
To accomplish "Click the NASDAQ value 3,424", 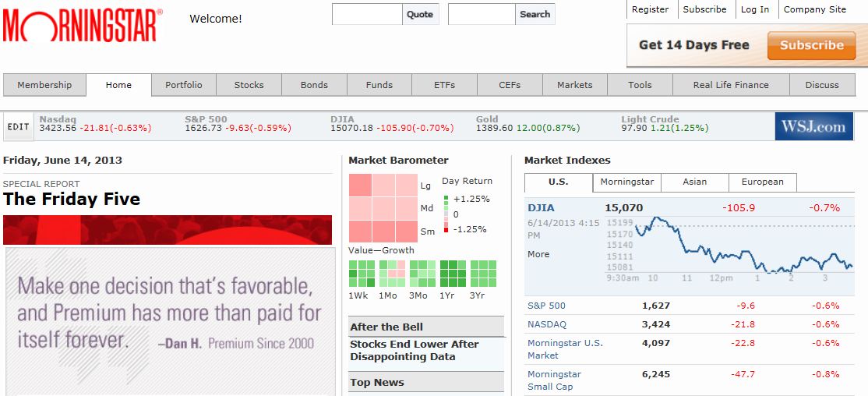I will point(656,324).
